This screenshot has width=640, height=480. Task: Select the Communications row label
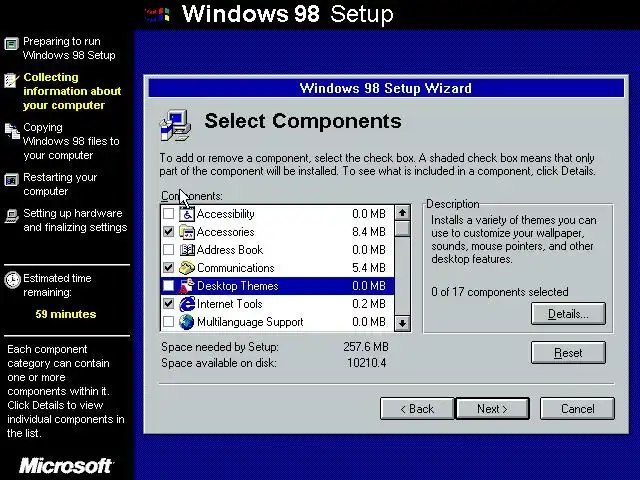click(236, 268)
